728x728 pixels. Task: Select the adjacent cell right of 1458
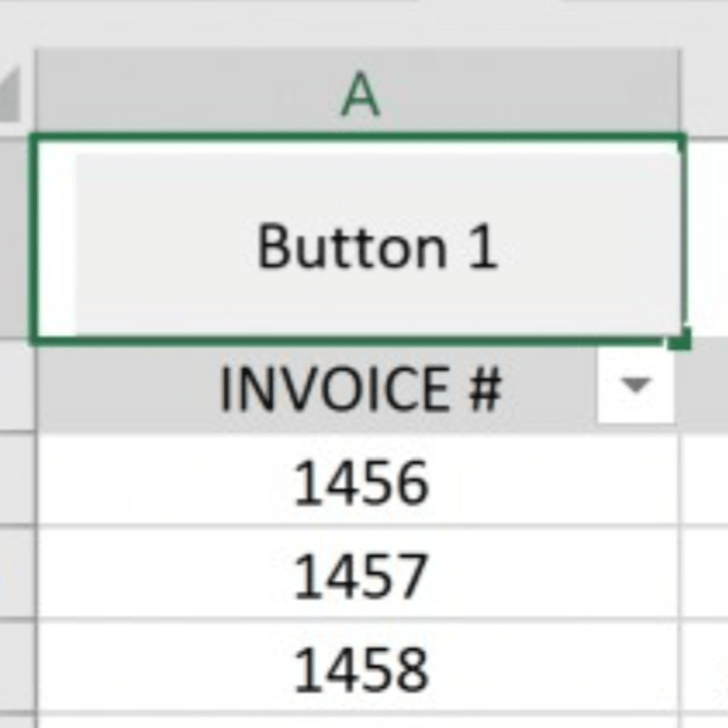[x=705, y=666]
